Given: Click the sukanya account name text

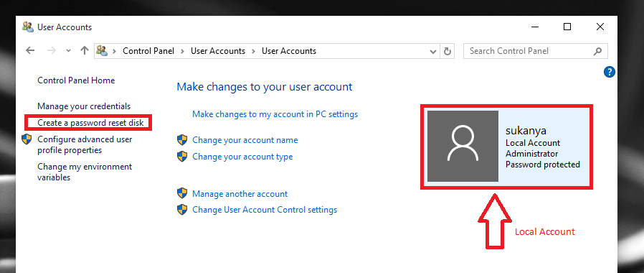Looking at the screenshot, I should tap(526, 131).
